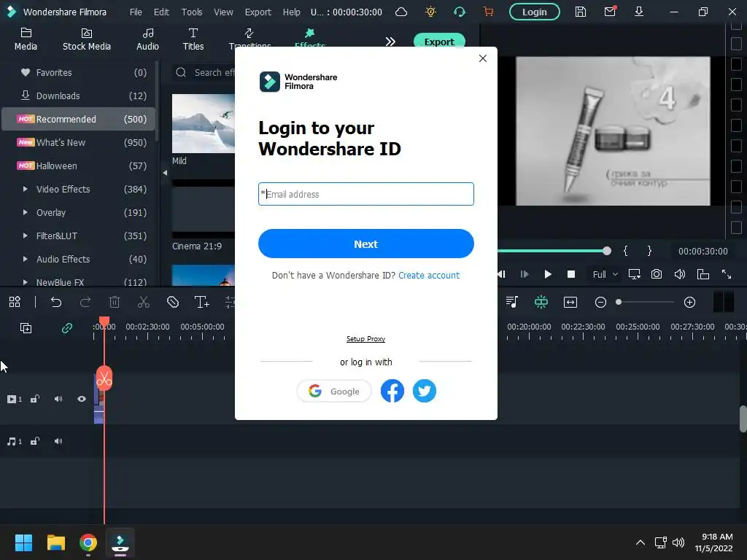Click the green Export button

(x=439, y=42)
